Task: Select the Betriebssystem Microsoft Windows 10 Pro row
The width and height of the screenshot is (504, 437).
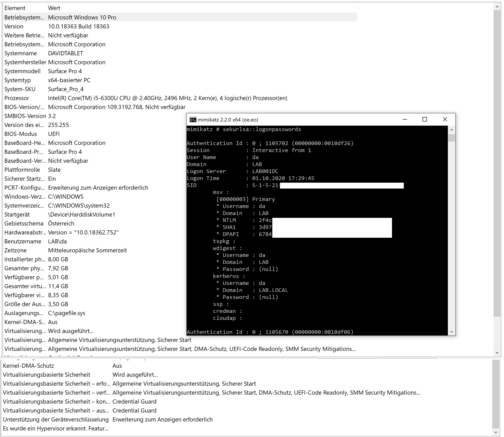Action: [x=82, y=17]
